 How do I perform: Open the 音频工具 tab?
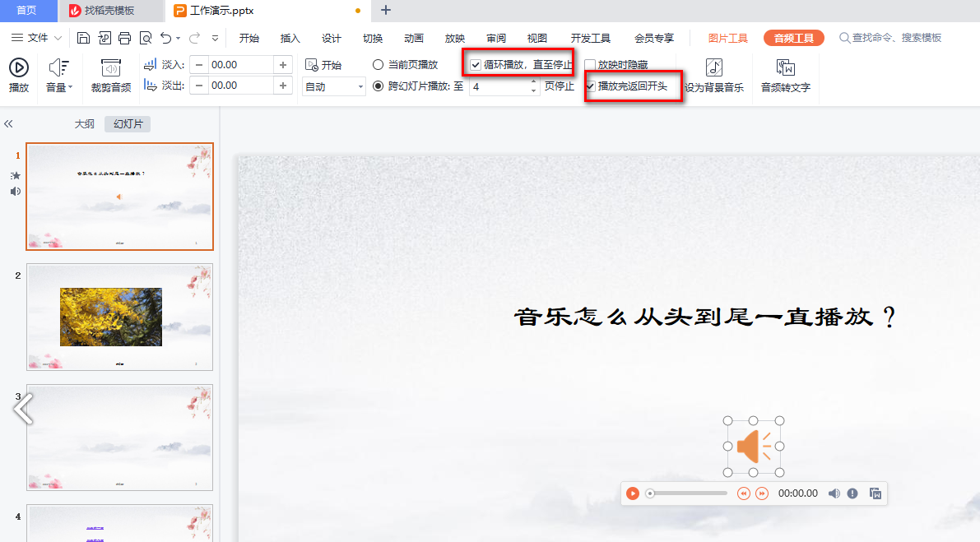coord(793,37)
